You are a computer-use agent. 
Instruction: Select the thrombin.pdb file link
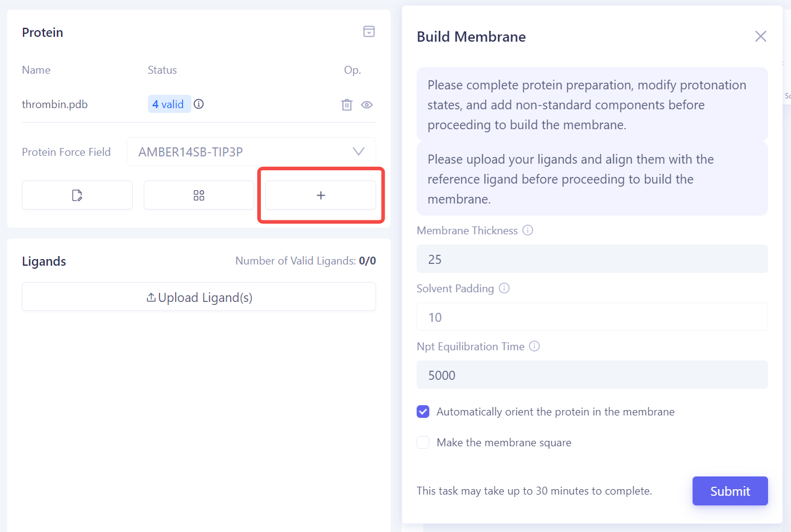(54, 104)
